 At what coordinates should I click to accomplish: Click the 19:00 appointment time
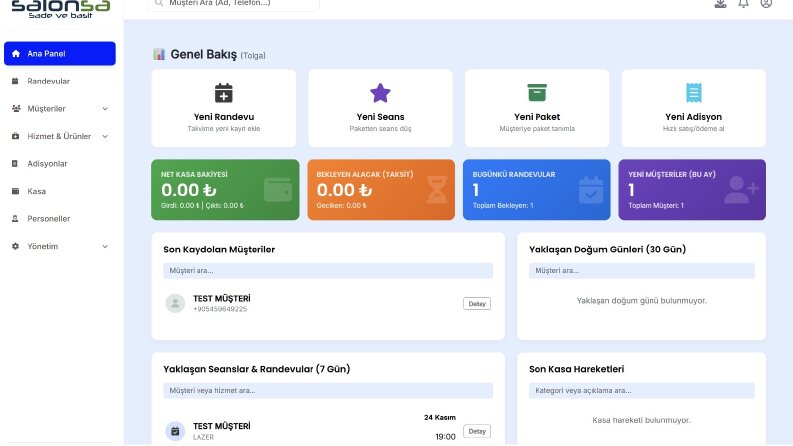point(445,437)
